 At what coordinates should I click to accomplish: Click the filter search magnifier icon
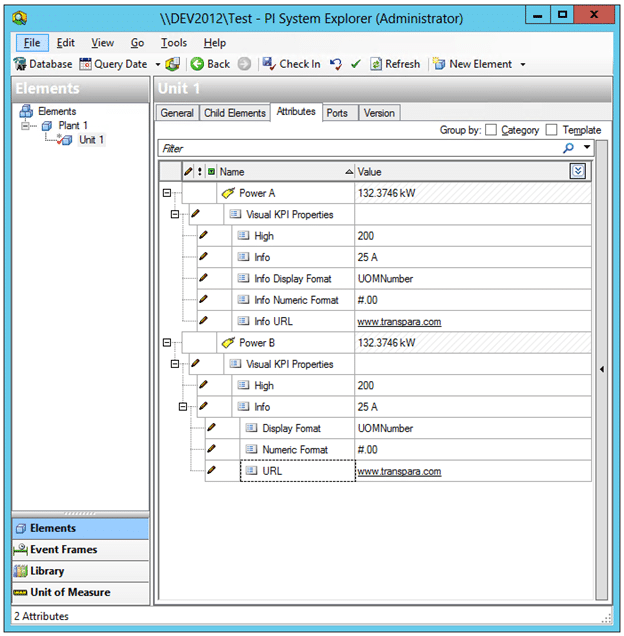(x=569, y=148)
